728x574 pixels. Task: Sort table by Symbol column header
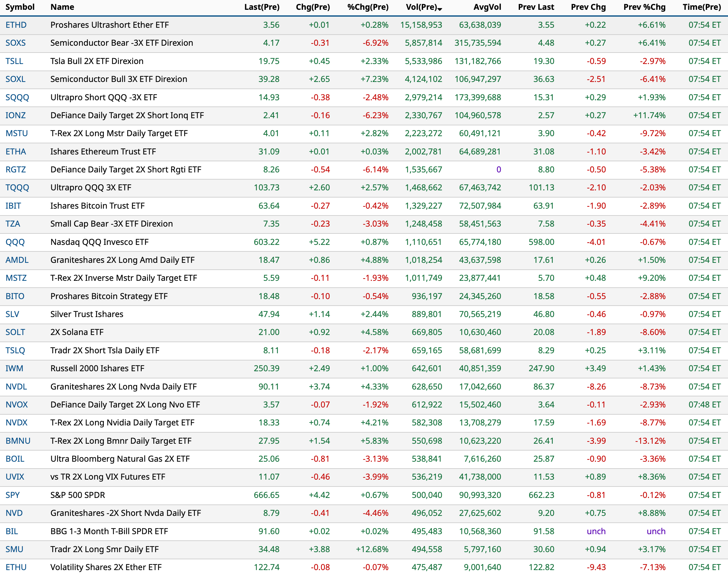(20, 7)
